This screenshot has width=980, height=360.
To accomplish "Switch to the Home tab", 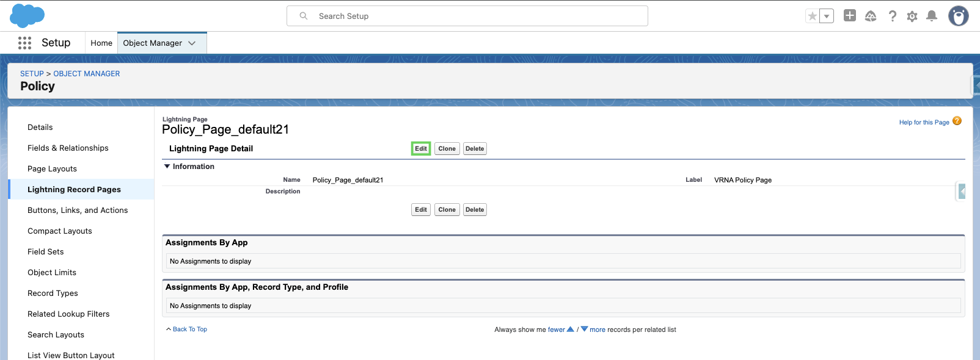I will click(101, 43).
